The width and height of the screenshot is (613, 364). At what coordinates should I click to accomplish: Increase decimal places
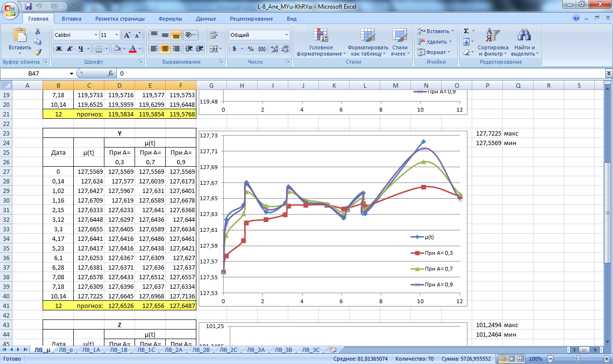coord(274,48)
